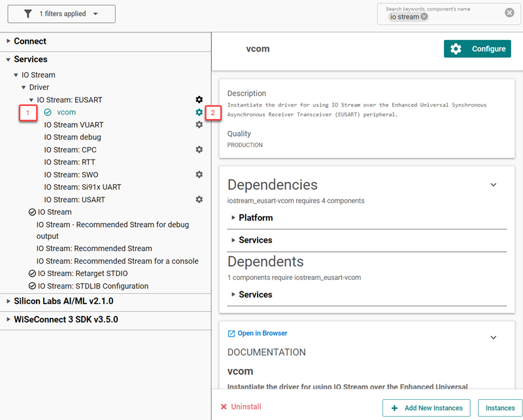Clear the search field with the X icon
The image size is (523, 420).
[509, 13]
